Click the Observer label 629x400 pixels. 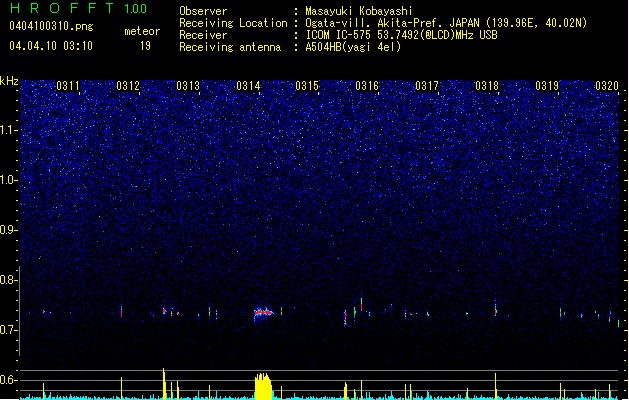[x=203, y=11]
